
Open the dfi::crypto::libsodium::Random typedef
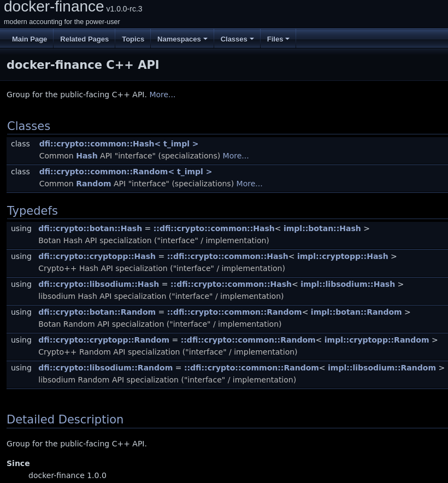(105, 368)
